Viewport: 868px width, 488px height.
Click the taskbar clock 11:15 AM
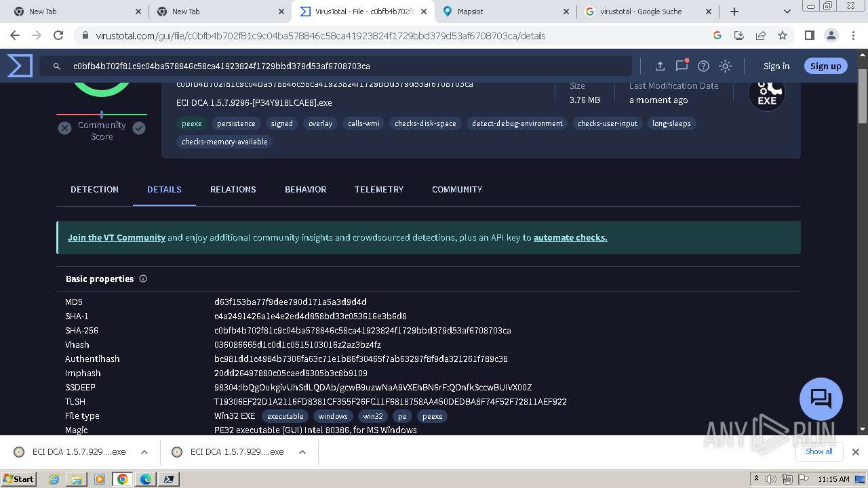[833, 479]
